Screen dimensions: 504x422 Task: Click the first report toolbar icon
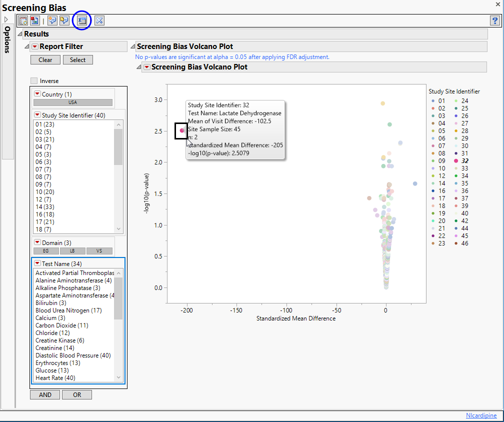click(x=23, y=20)
